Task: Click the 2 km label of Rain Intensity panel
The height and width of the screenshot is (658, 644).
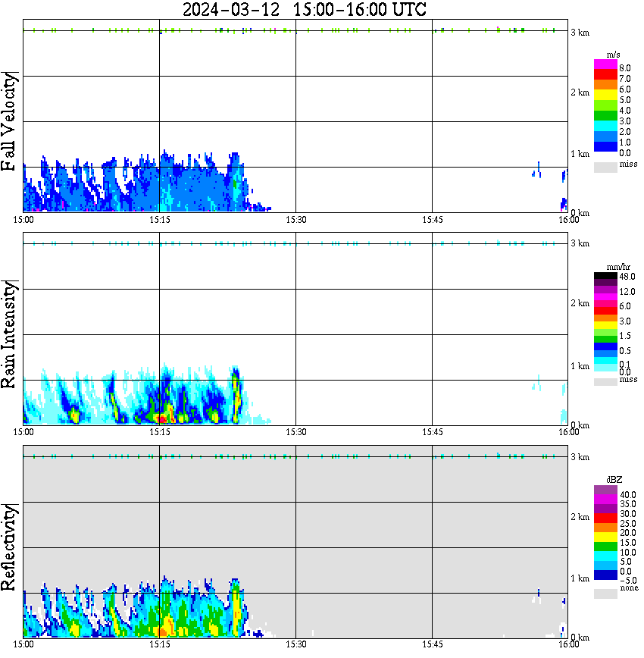Action: 580,303
